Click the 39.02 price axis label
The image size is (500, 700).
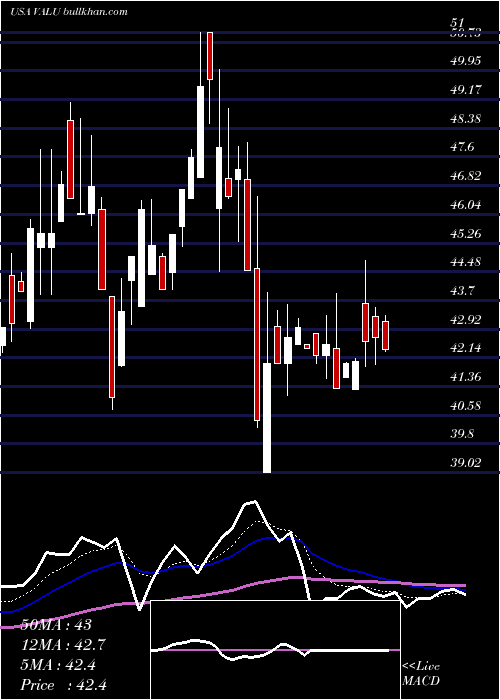coord(466,462)
